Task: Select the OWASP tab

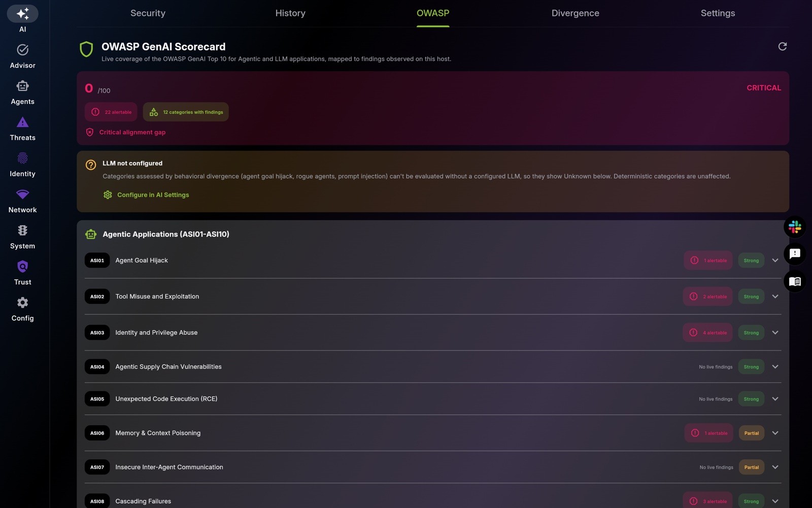Action: (433, 13)
